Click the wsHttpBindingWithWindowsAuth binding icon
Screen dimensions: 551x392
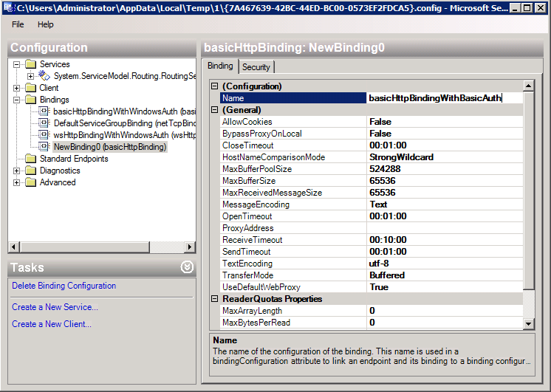click(44, 135)
